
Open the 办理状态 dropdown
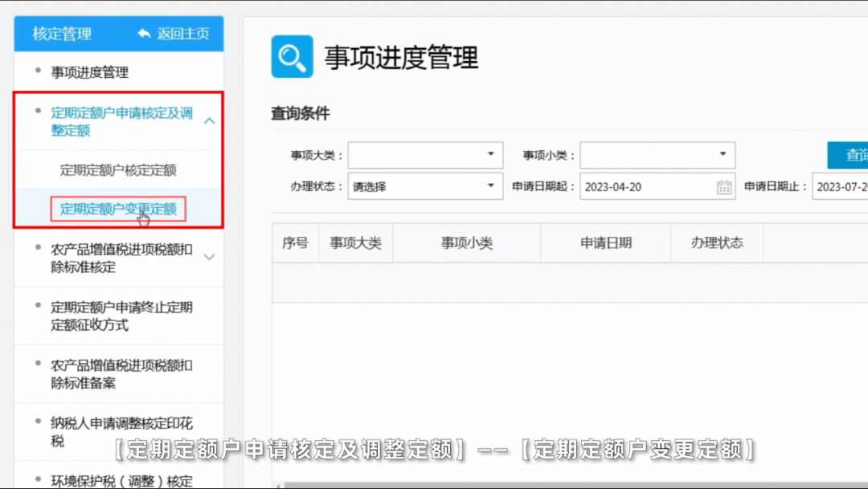tap(425, 186)
